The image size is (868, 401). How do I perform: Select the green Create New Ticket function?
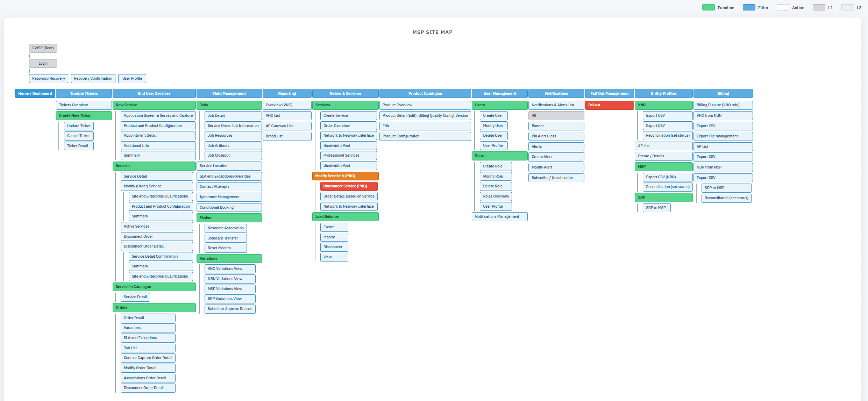(84, 115)
